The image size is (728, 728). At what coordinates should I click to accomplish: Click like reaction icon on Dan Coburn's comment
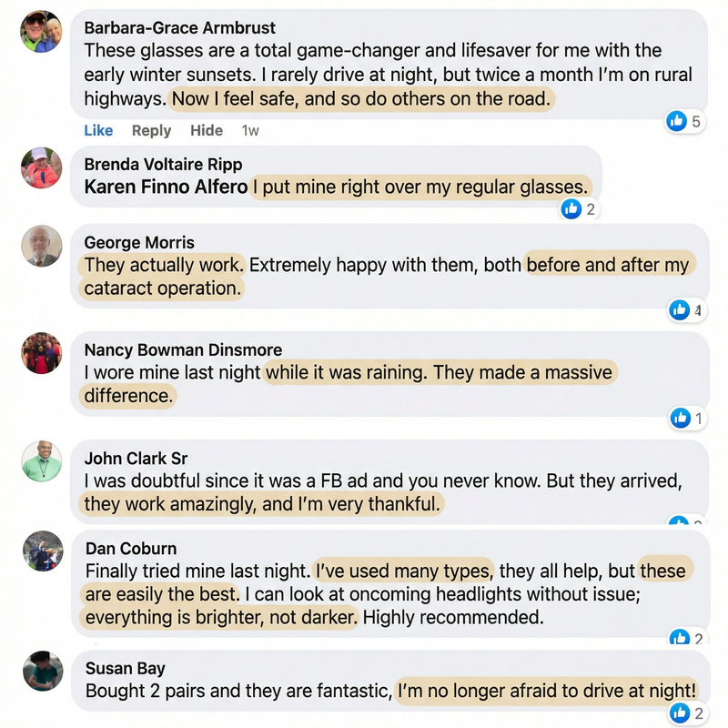point(680,638)
